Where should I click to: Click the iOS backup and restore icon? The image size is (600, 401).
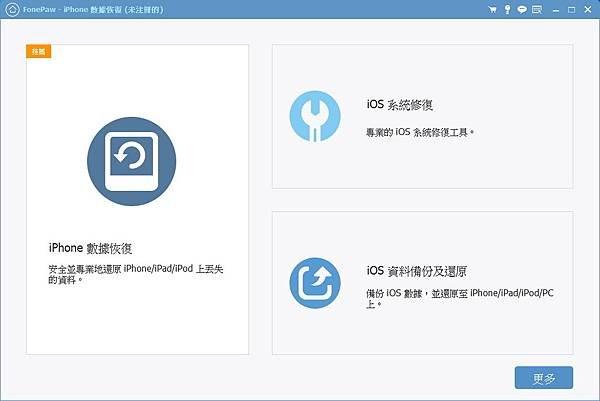[x=315, y=283]
